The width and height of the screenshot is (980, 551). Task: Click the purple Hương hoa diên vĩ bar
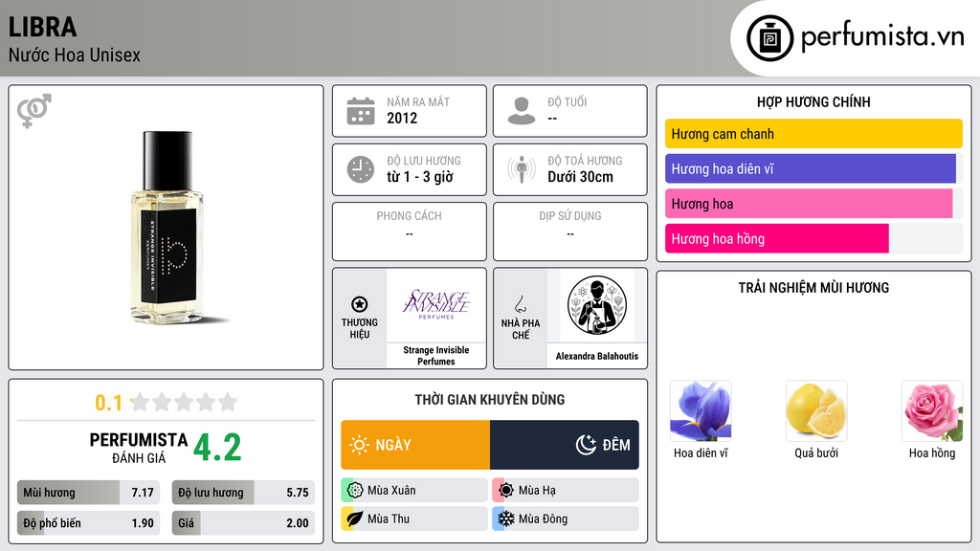click(x=811, y=168)
